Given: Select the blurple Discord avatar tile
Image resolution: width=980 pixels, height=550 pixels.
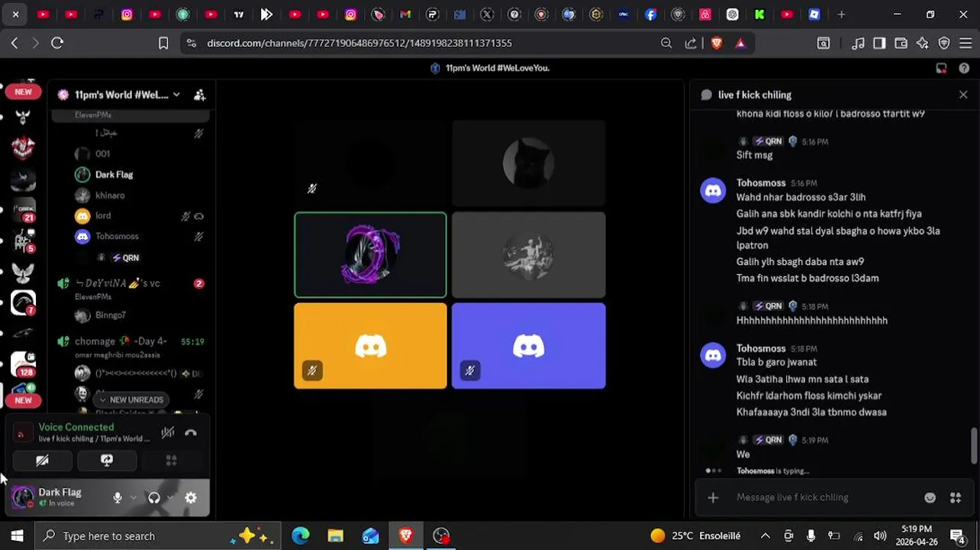Looking at the screenshot, I should [528, 346].
